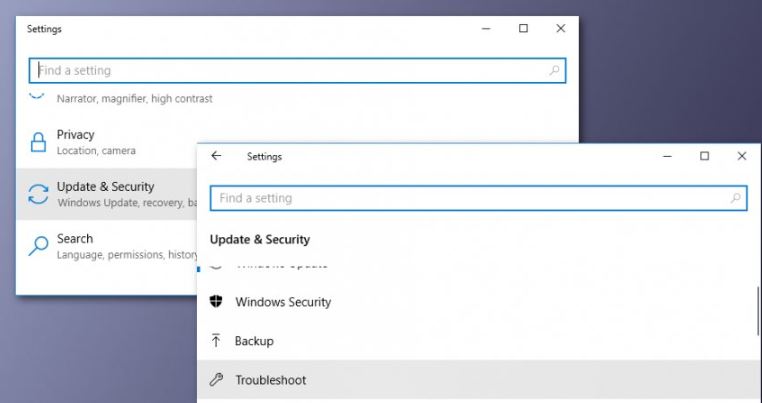This screenshot has height=403, width=762.
Task: Click the back arrow in front Settings window
Action: point(216,156)
